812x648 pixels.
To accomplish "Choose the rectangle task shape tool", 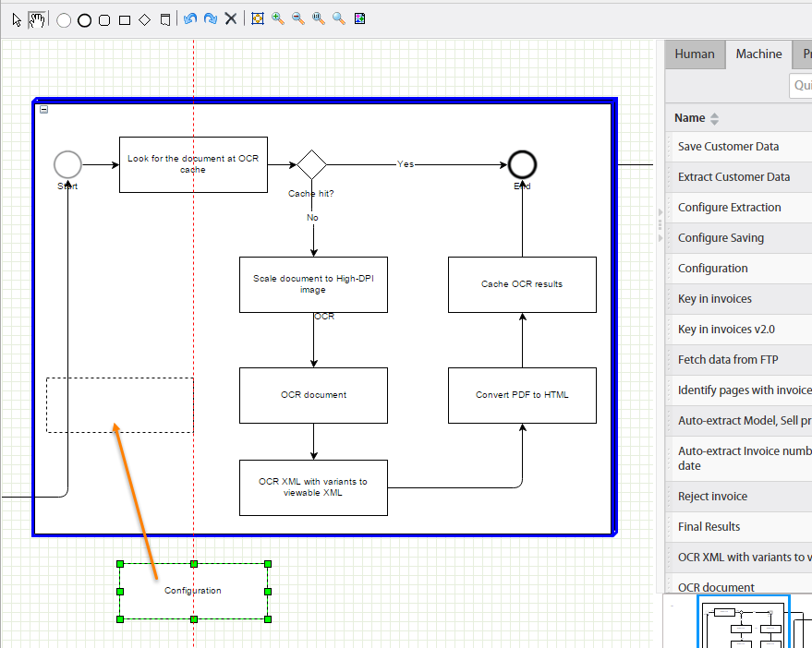I will coord(125,20).
